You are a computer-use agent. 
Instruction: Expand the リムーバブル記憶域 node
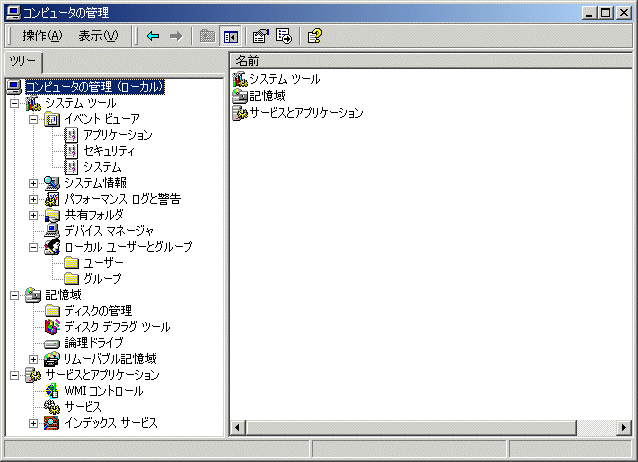(x=33, y=359)
